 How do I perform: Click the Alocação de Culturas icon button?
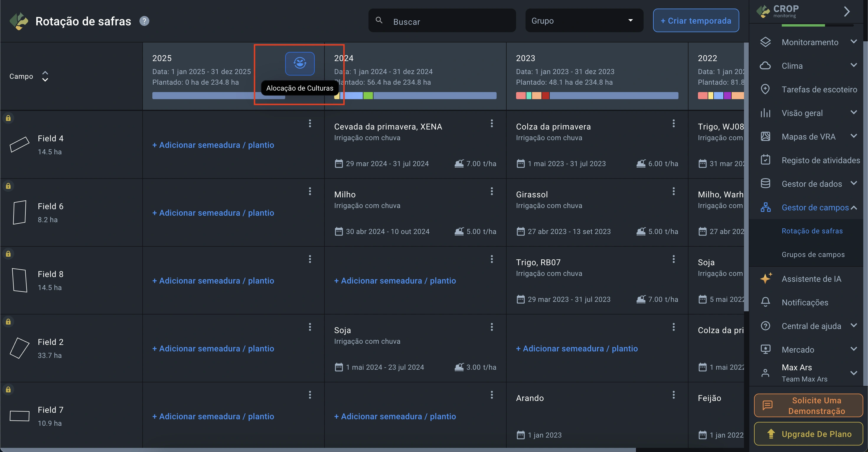coord(300,63)
